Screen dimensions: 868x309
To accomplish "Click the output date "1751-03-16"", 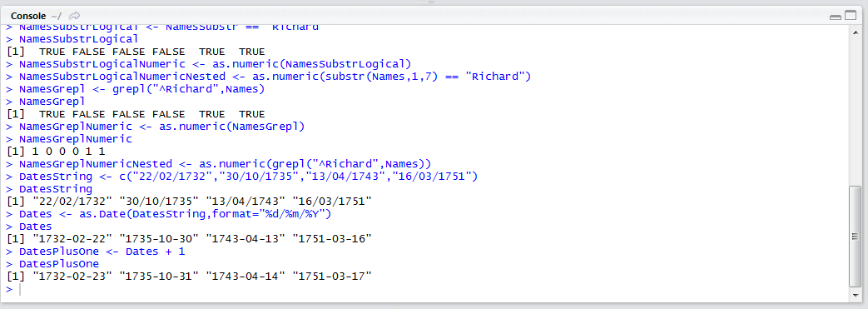I will [332, 239].
